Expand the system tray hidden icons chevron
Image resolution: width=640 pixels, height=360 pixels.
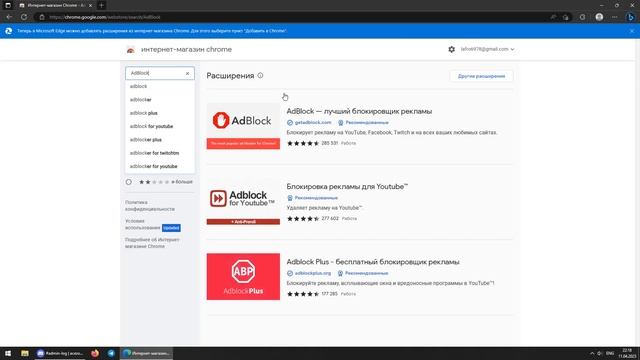(x=592, y=353)
